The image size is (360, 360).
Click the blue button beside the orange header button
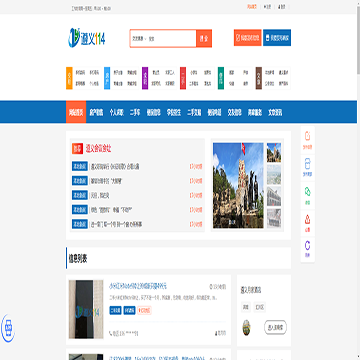click(277, 38)
